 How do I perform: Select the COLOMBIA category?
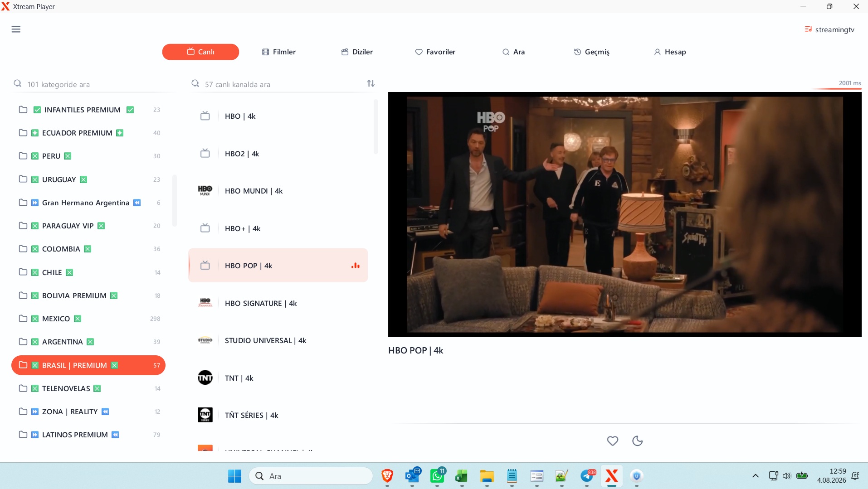tap(88, 249)
